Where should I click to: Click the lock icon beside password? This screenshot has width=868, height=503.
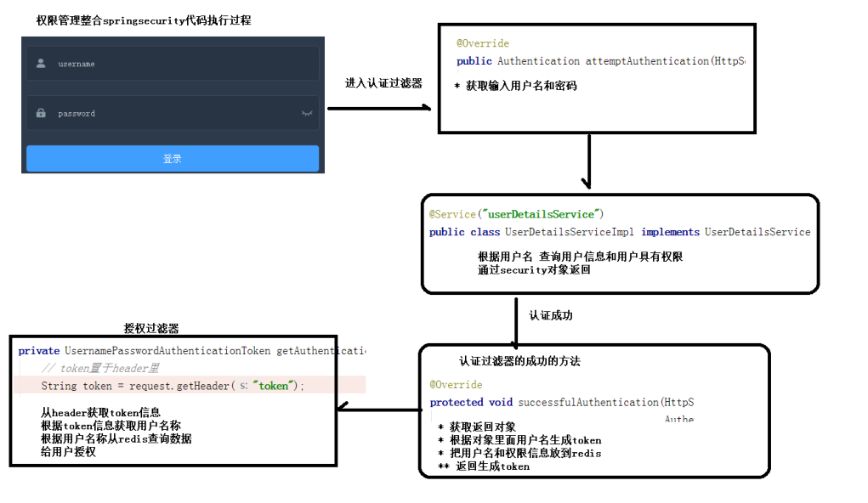(41, 113)
